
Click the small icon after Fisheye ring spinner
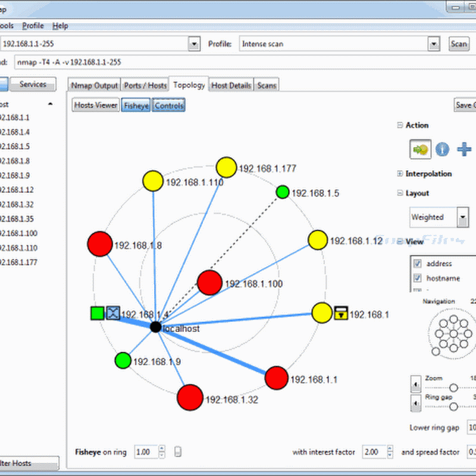178,452
